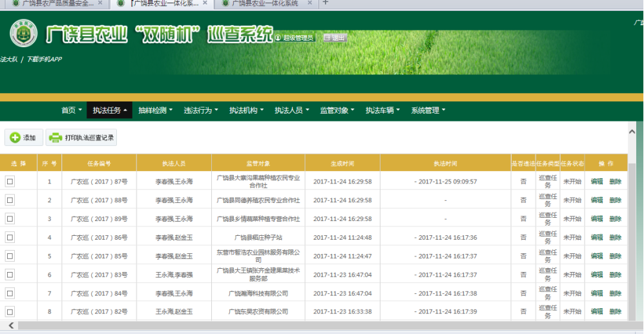Select the checkbox for task 86号
This screenshot has width=644, height=334.
10,237
